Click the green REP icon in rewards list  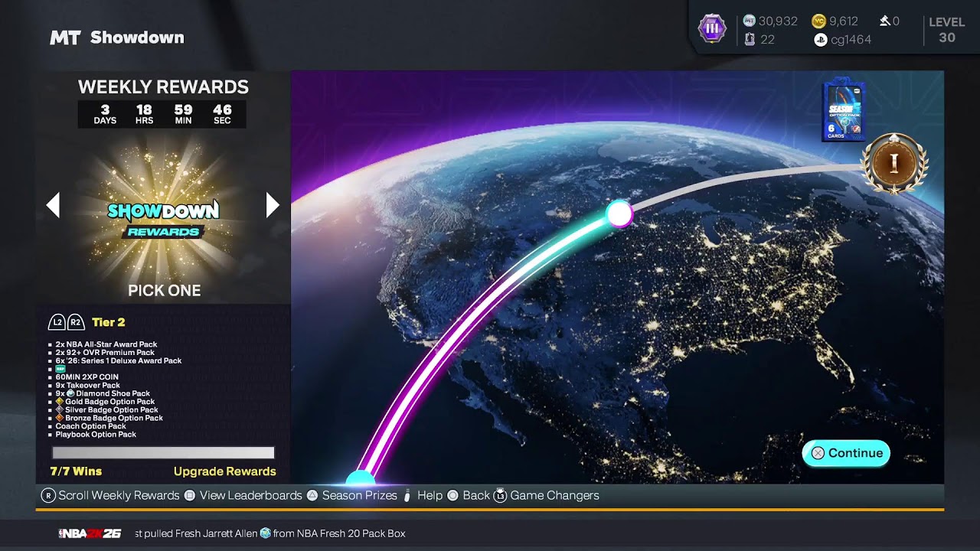click(x=60, y=369)
